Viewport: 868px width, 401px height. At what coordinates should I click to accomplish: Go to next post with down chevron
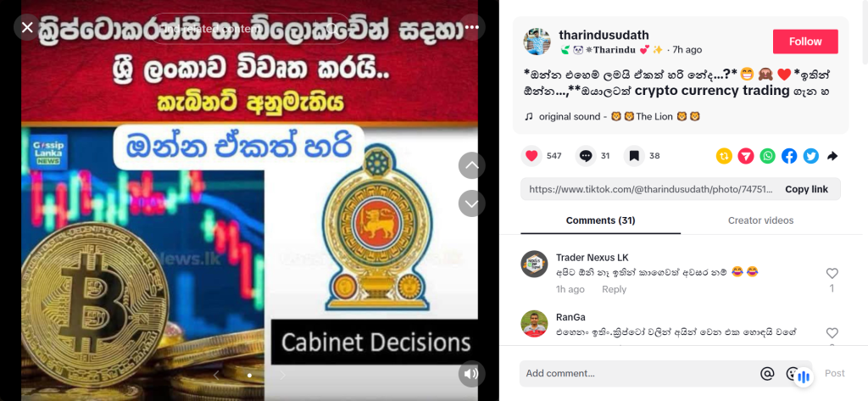tap(471, 203)
